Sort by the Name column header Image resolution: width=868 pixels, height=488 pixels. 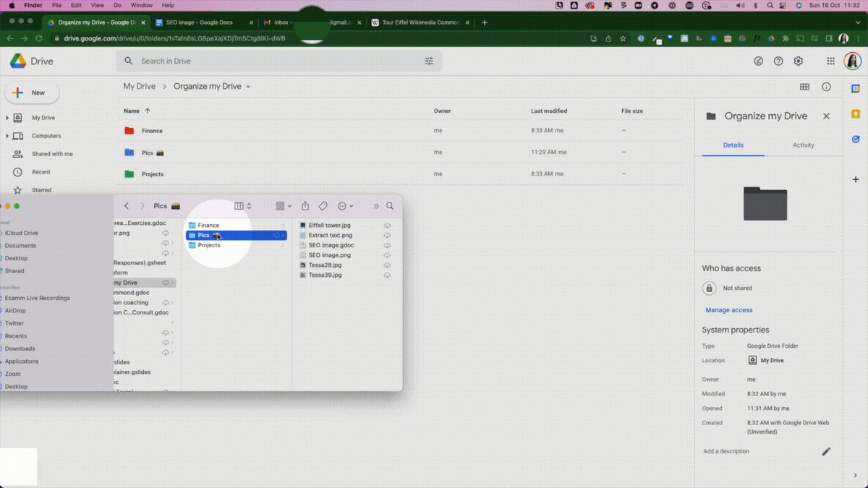tap(131, 111)
